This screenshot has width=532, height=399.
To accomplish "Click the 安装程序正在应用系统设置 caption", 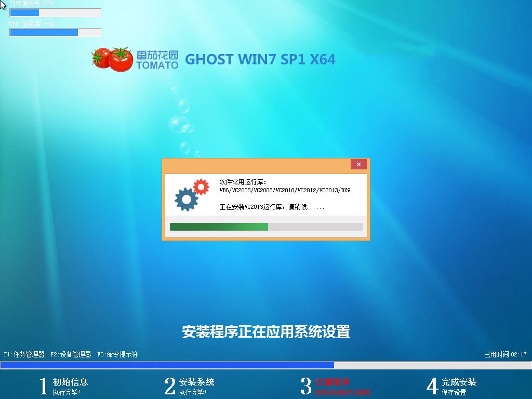I will coord(266,332).
